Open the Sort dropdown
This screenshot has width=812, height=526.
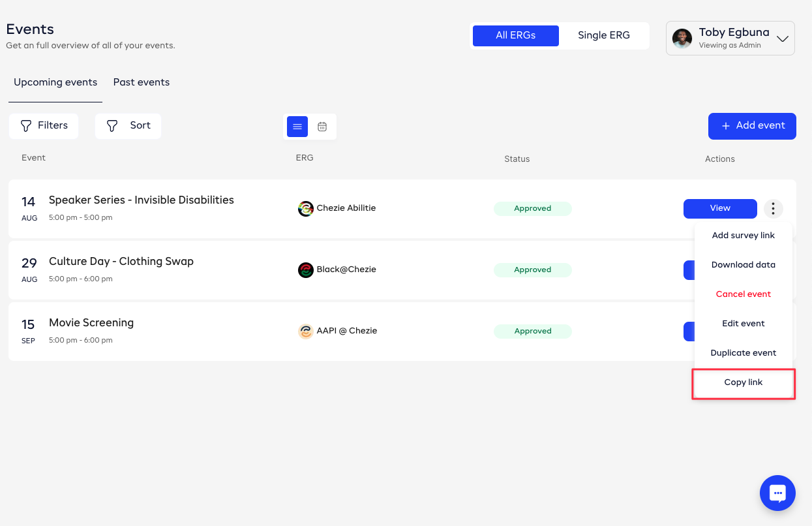128,126
